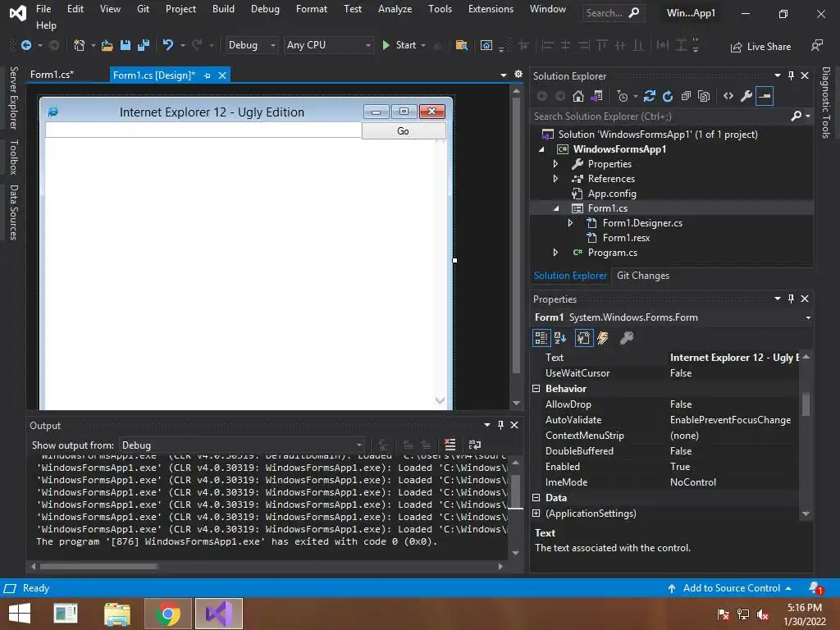Click the Save All toolbar icon

point(144,46)
